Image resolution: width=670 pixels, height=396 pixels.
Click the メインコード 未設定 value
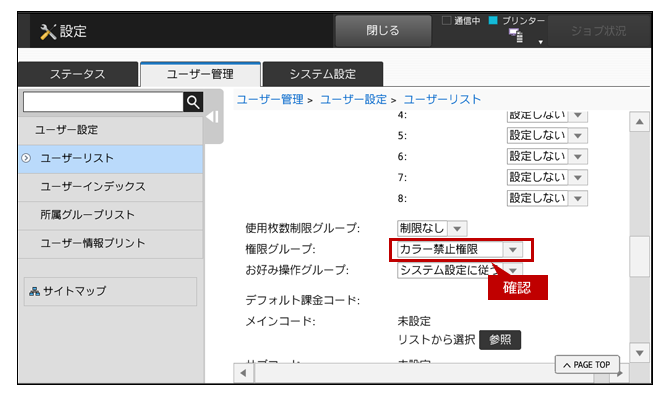pos(414,321)
